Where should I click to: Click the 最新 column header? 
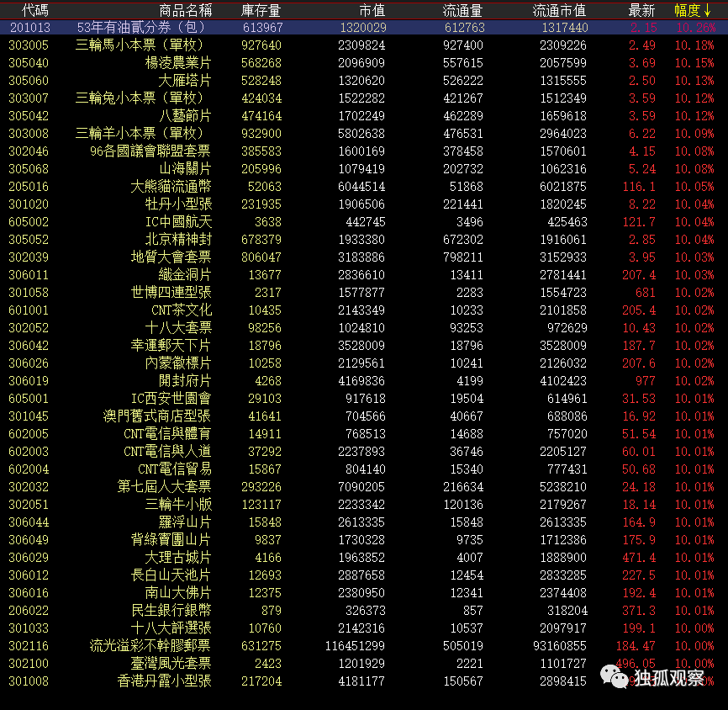(x=641, y=10)
